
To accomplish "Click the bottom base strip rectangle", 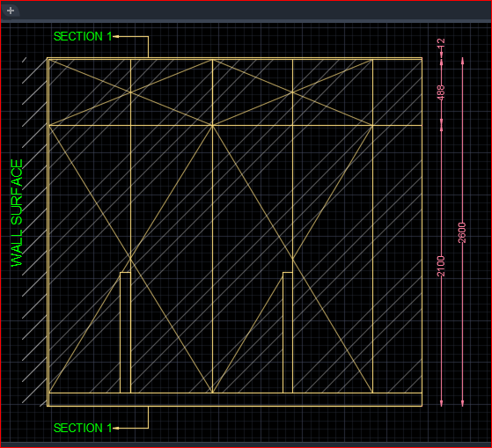I will (235, 400).
